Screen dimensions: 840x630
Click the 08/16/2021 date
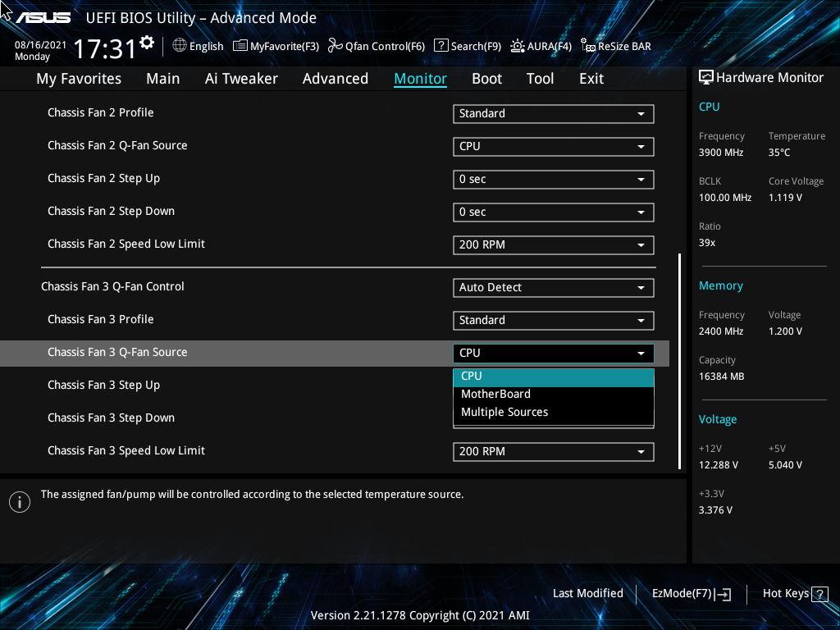(41, 45)
